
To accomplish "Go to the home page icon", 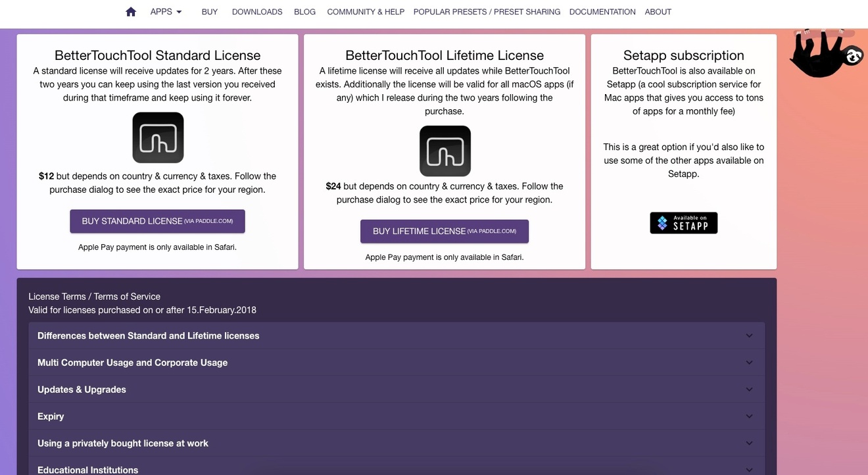I will (131, 12).
